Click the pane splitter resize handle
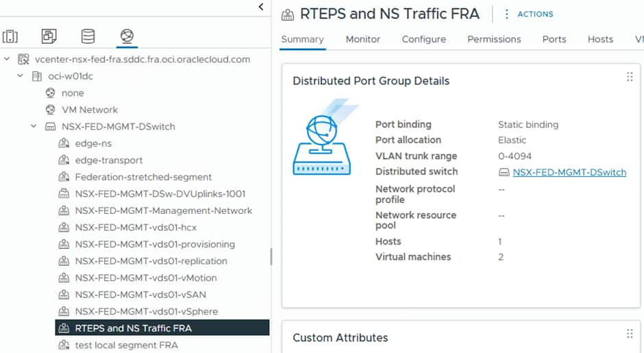644x353 pixels. 271,256
